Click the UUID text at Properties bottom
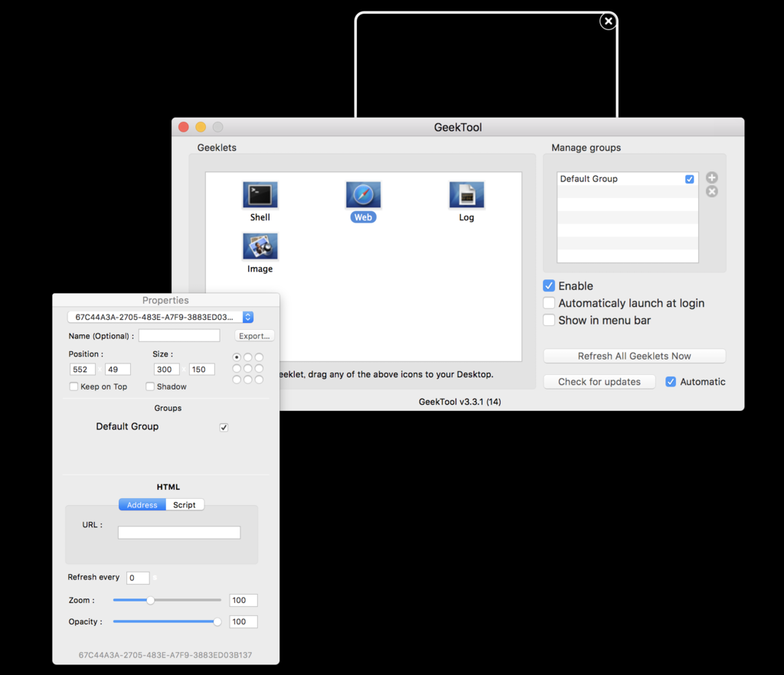This screenshot has width=784, height=675. point(165,655)
